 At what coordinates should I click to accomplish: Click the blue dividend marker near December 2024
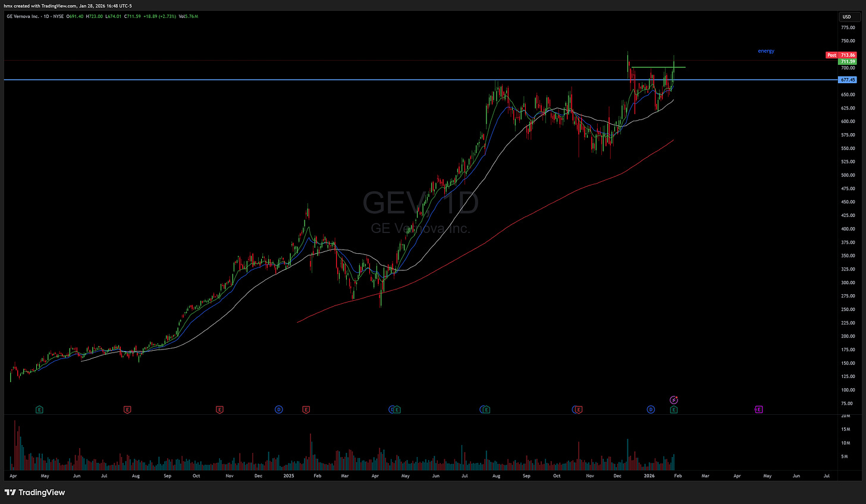pyautogui.click(x=278, y=409)
